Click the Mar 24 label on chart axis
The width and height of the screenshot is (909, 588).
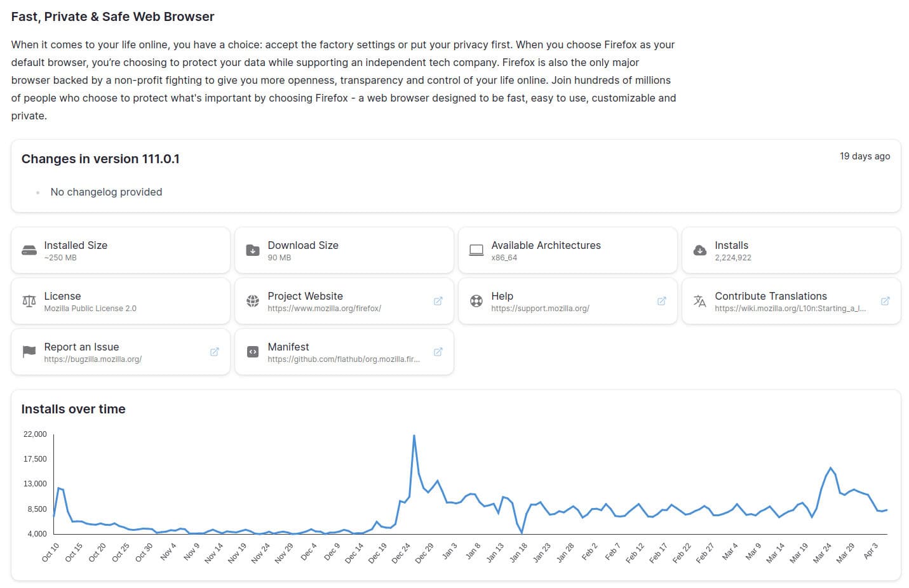coord(823,552)
